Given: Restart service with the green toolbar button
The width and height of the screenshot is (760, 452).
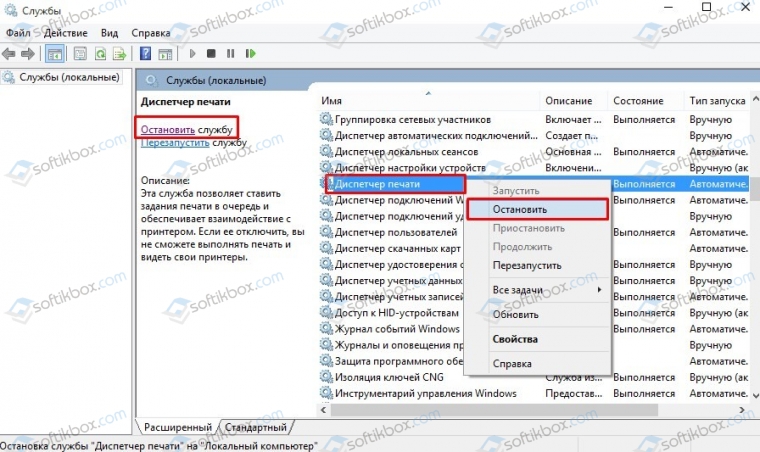Looking at the screenshot, I should pyautogui.click(x=250, y=54).
